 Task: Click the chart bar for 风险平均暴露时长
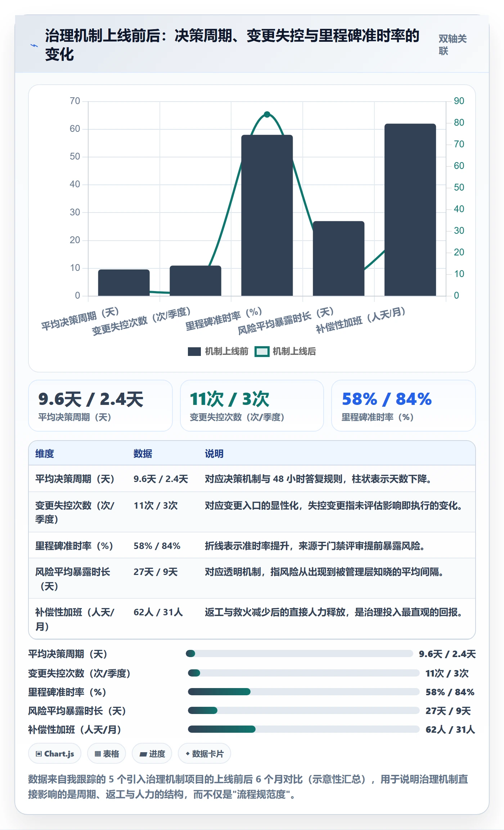(339, 259)
